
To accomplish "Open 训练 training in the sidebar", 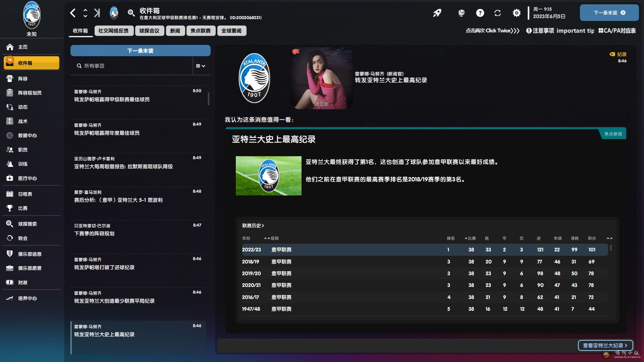I will point(32,164).
